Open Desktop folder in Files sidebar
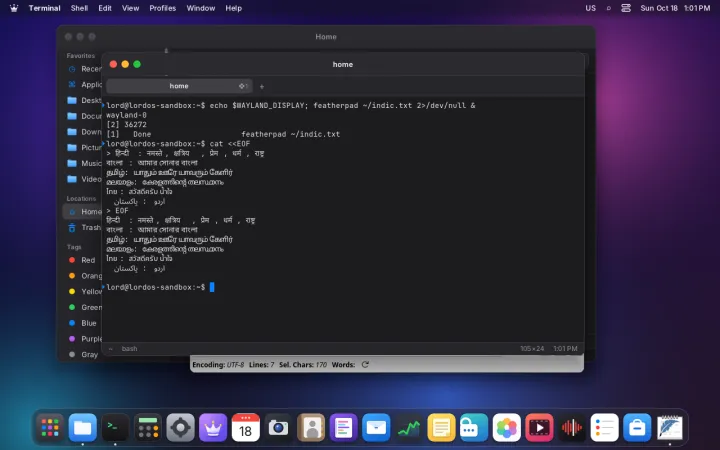The height and width of the screenshot is (450, 720). (83, 100)
